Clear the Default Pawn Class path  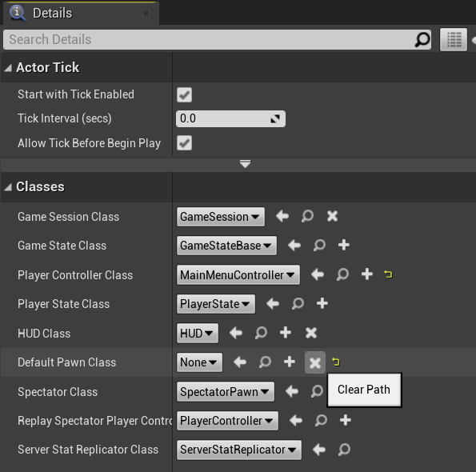[315, 362]
